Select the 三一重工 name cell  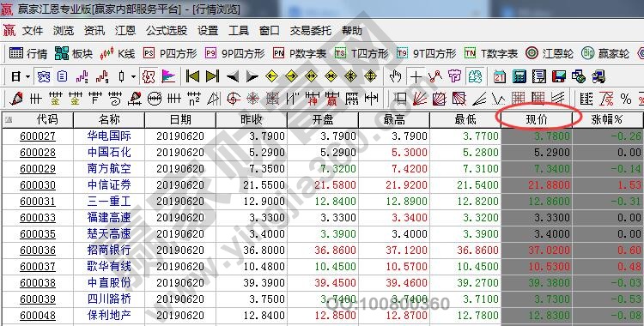pos(109,202)
